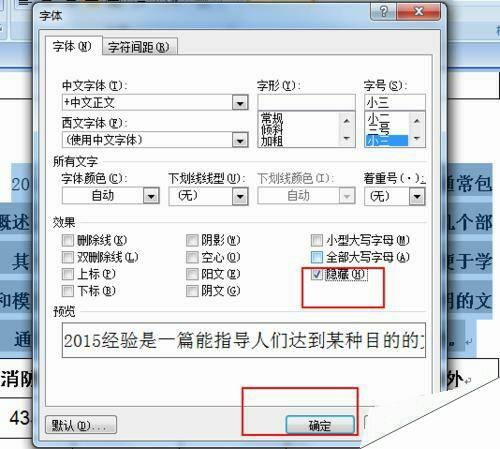This screenshot has height=449, width=500.
Task: Open the 下划线线型 underline style dropdown
Action: [240, 196]
